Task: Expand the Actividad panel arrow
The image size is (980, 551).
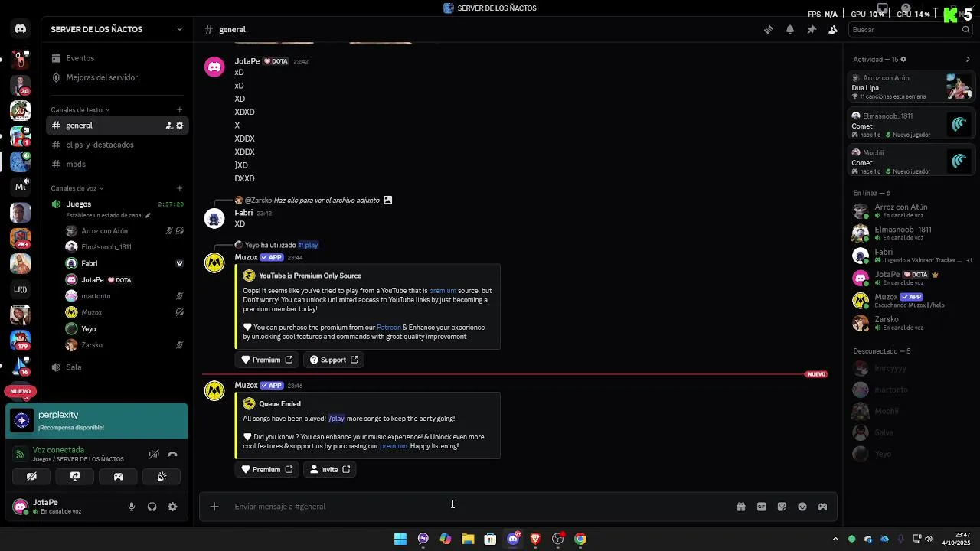Action: (x=968, y=59)
